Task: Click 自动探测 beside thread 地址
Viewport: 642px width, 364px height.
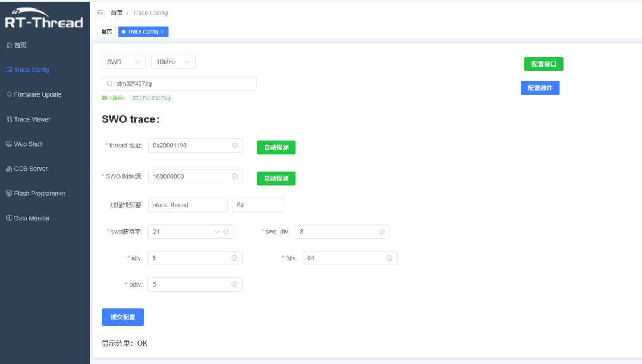Action: tap(276, 148)
